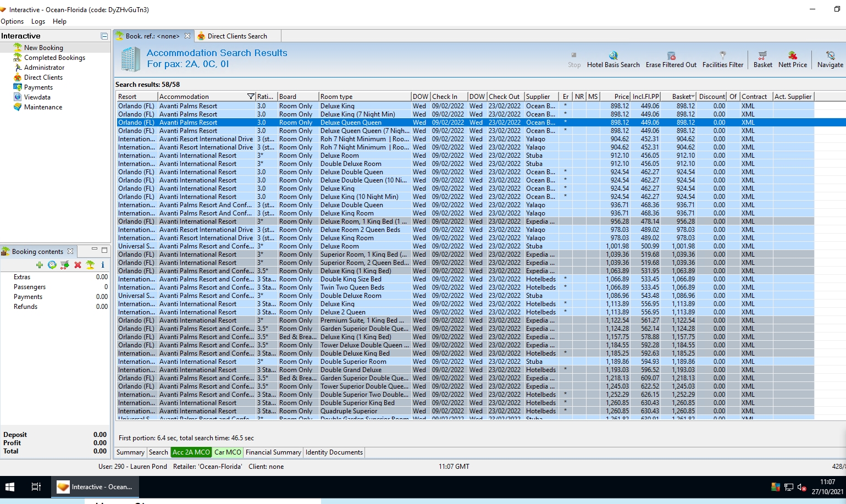This screenshot has width=846, height=504.
Task: Open the Options menu
Action: (x=12, y=21)
